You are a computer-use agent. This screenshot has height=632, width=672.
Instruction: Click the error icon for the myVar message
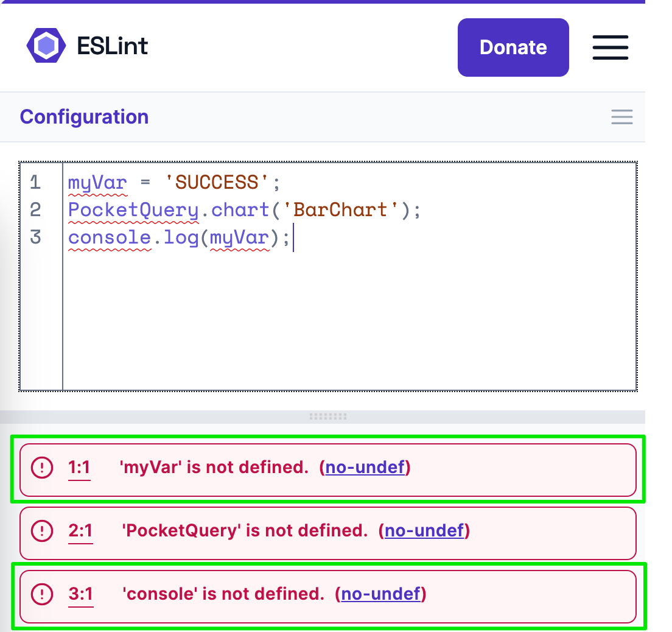42,468
